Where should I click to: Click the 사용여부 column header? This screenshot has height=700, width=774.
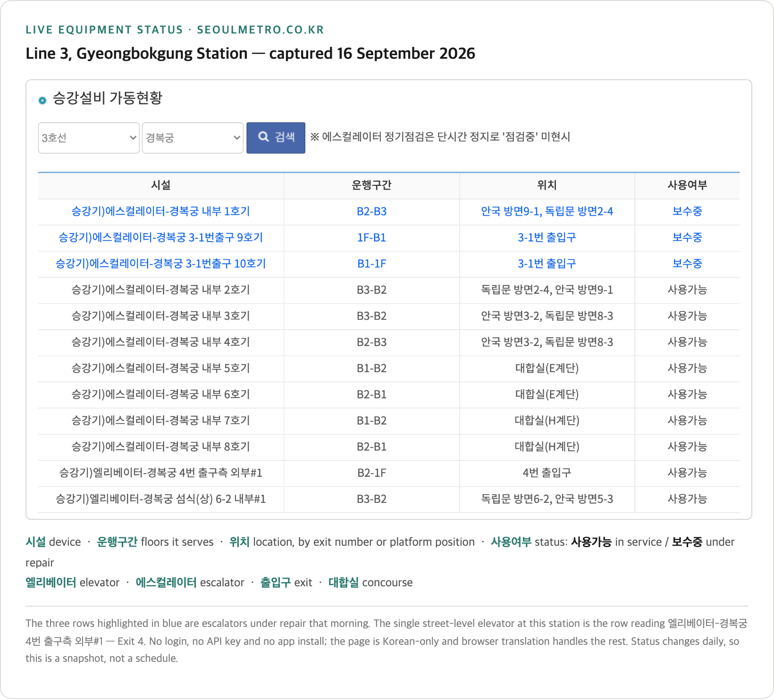click(687, 185)
